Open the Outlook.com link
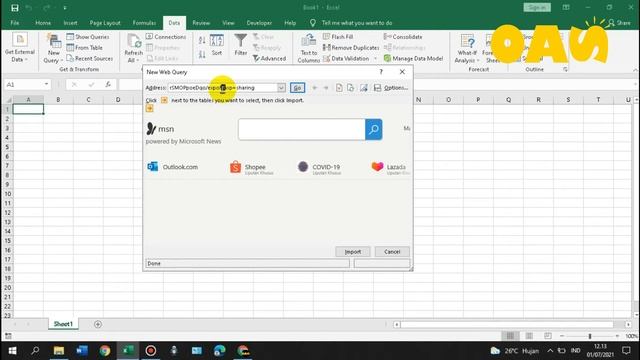 tap(172, 167)
